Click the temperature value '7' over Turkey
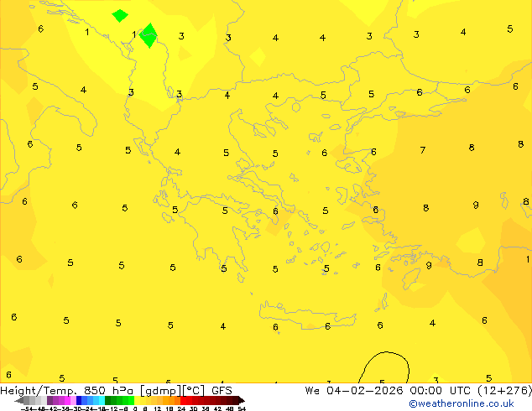This screenshot has width=532, height=411. point(422,150)
